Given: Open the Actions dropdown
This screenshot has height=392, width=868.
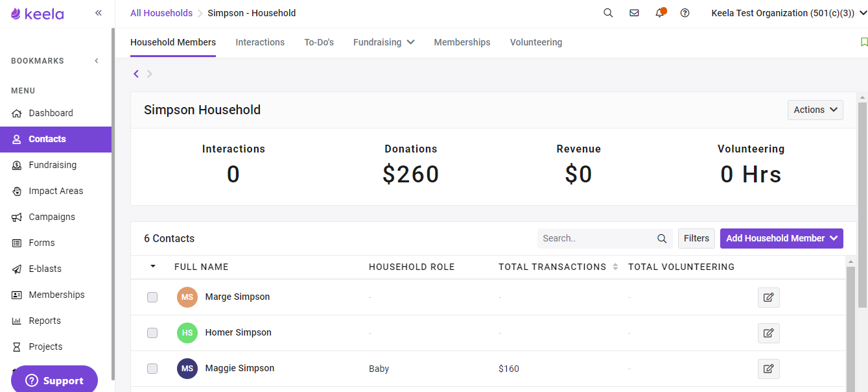Looking at the screenshot, I should [x=815, y=110].
